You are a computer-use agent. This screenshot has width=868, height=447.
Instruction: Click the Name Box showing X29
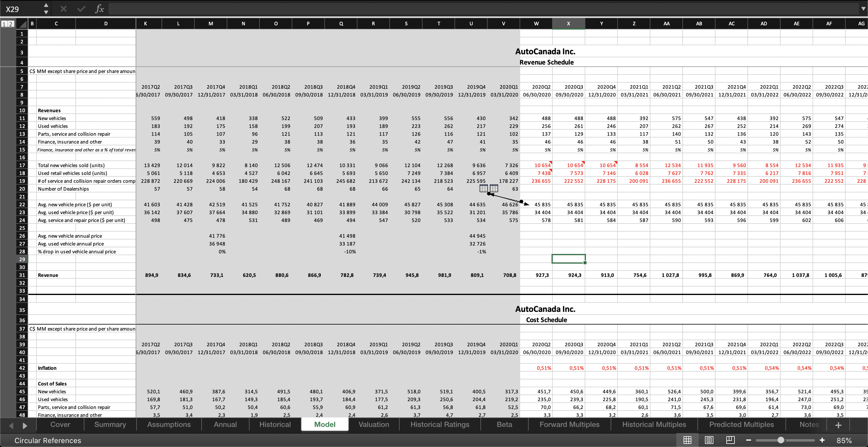click(22, 9)
